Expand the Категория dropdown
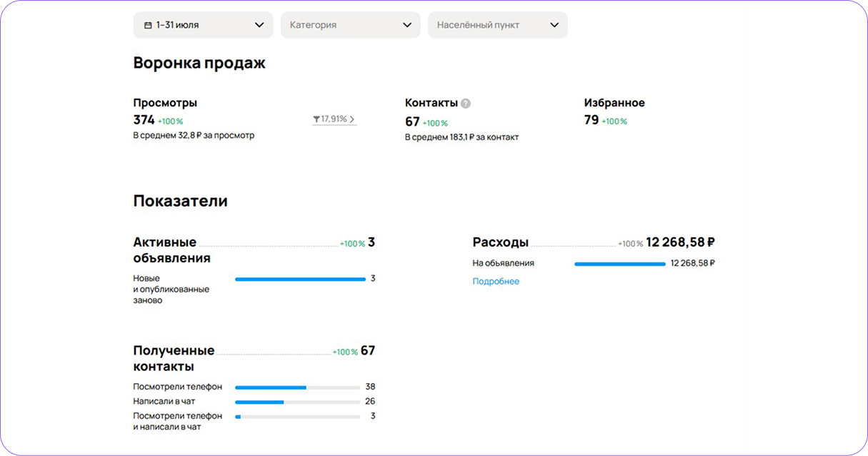Screen dimensions: 868x456 pyautogui.click(x=350, y=25)
